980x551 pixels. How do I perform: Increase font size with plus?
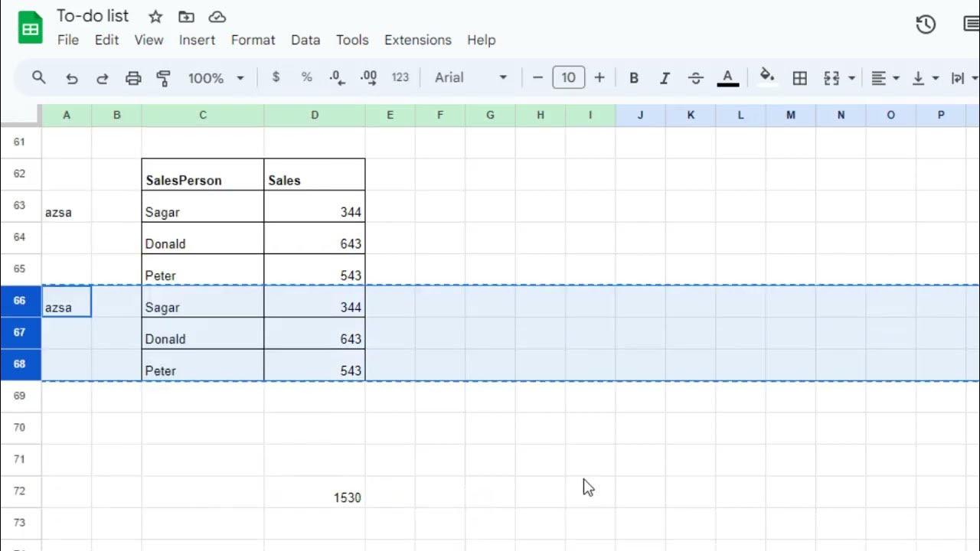tap(599, 77)
